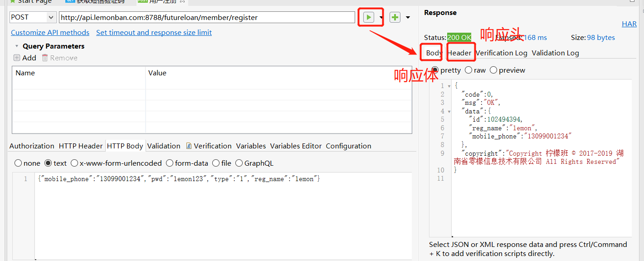Click the Customize API methods link
The height and width of the screenshot is (261, 644).
(x=50, y=33)
